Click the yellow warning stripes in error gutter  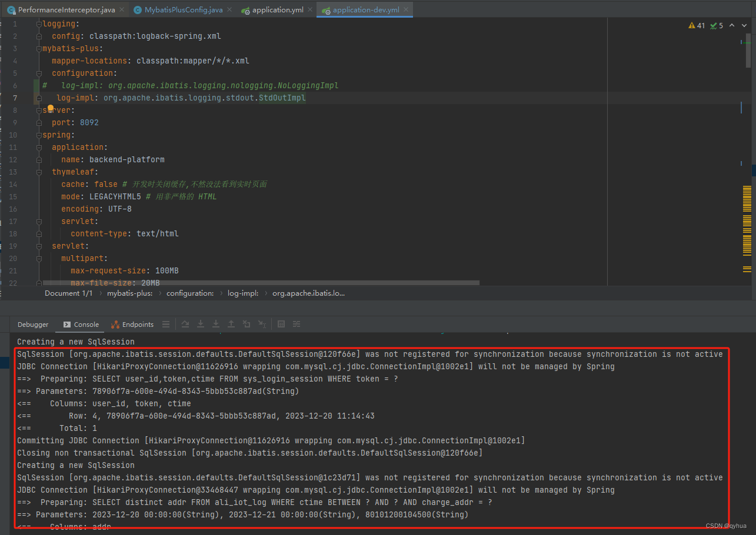pos(747,229)
